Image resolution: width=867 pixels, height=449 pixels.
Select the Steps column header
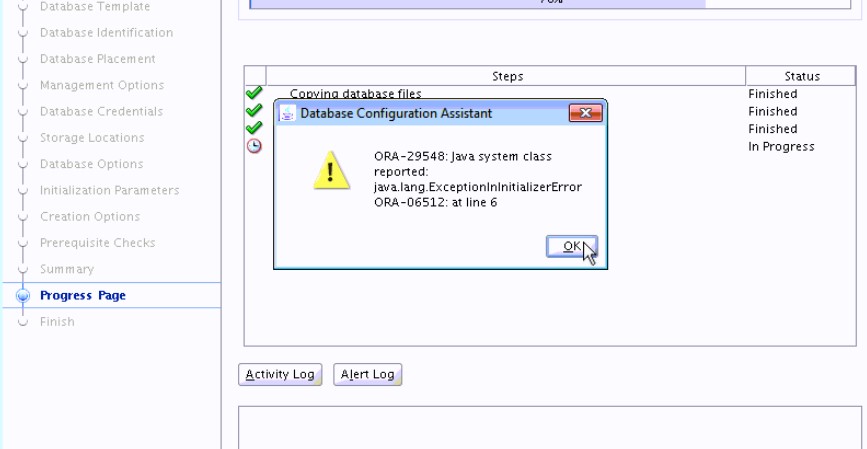pyautogui.click(x=506, y=76)
